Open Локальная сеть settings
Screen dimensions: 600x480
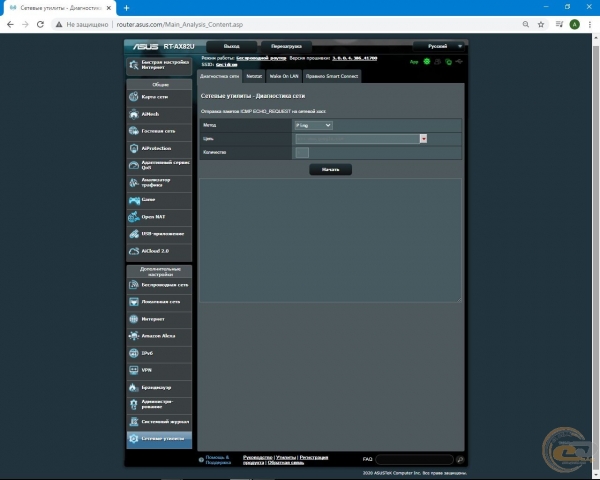point(159,302)
